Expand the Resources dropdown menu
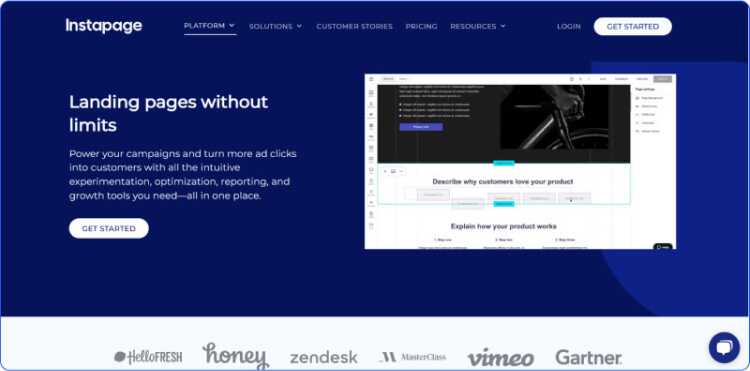 point(478,26)
